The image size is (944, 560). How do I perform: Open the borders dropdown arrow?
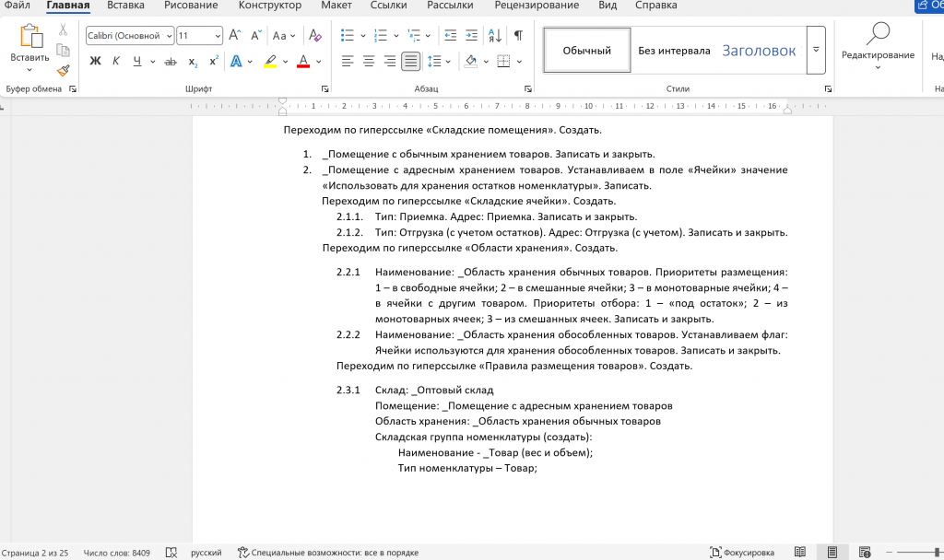tap(519, 62)
